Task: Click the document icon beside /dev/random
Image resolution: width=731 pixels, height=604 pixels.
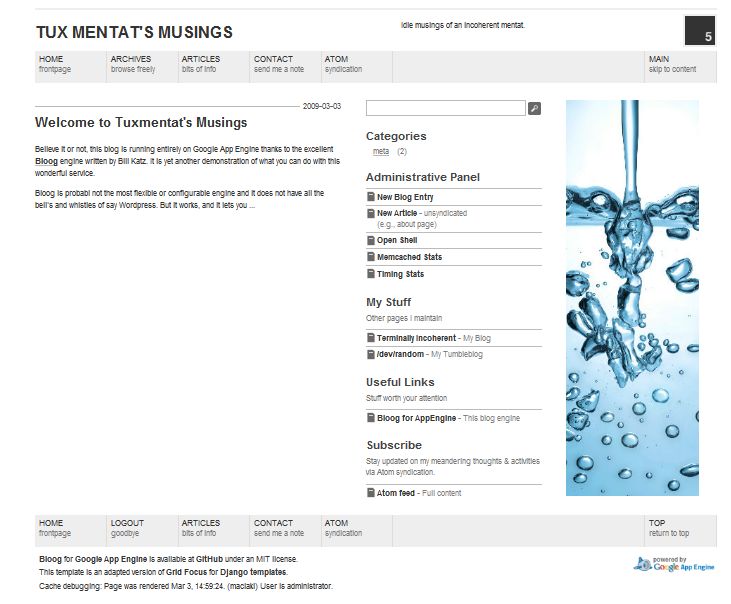Action: click(370, 354)
